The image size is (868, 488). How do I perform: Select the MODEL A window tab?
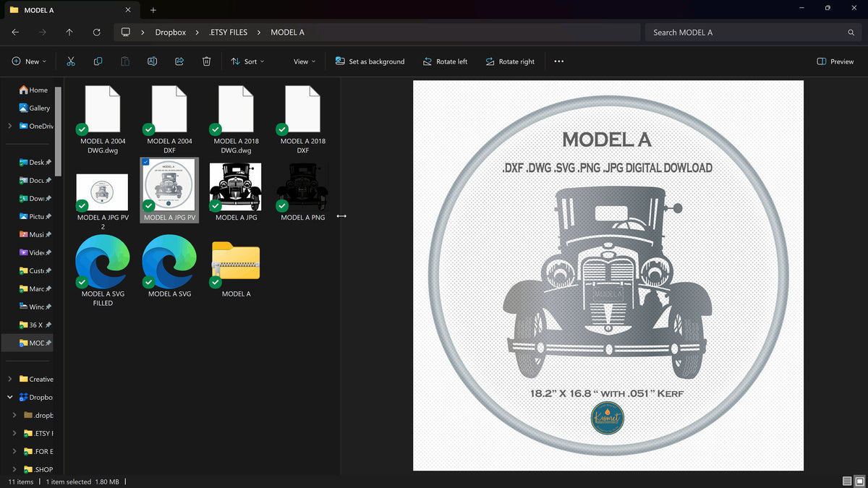point(70,10)
